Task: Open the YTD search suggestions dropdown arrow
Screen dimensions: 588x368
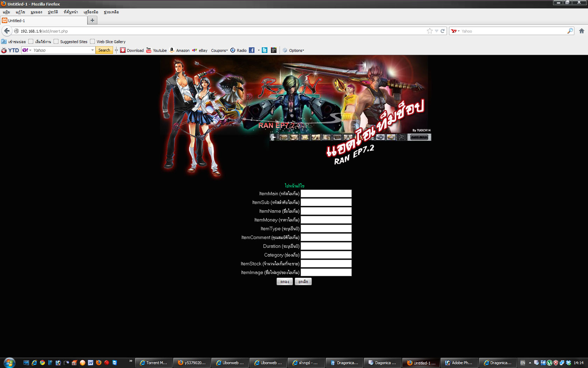Action: click(x=92, y=50)
